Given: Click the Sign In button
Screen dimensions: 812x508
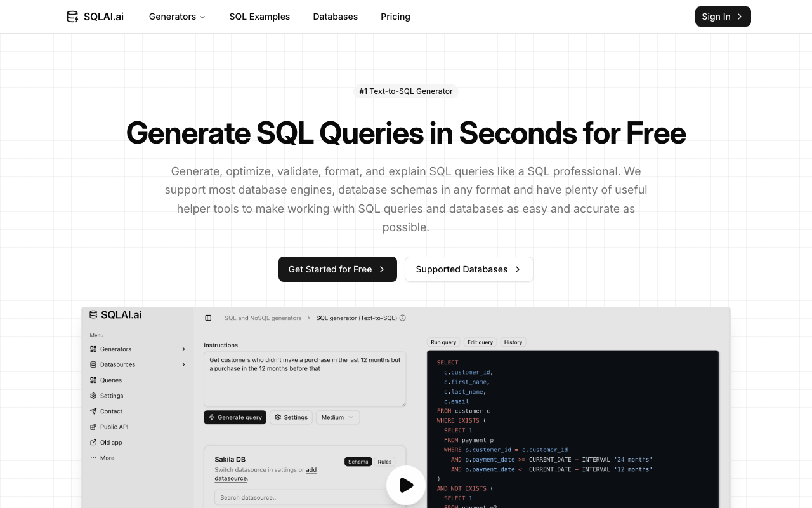Looking at the screenshot, I should (x=723, y=17).
